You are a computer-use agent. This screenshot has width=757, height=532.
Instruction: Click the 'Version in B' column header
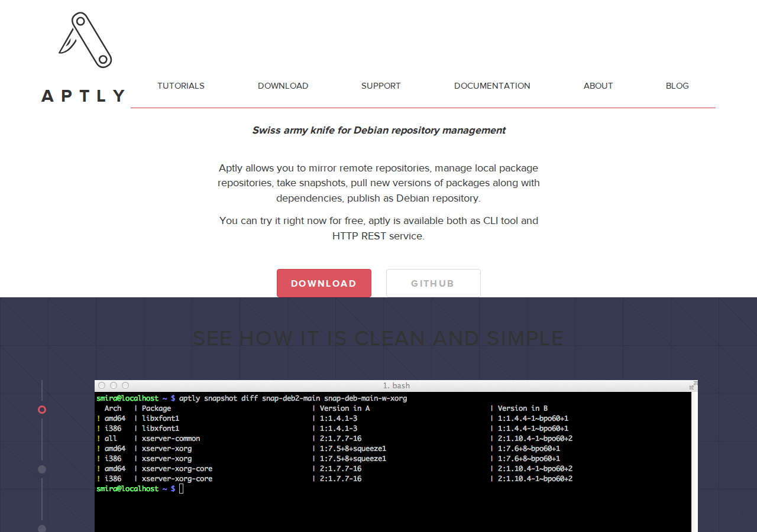[x=523, y=408]
